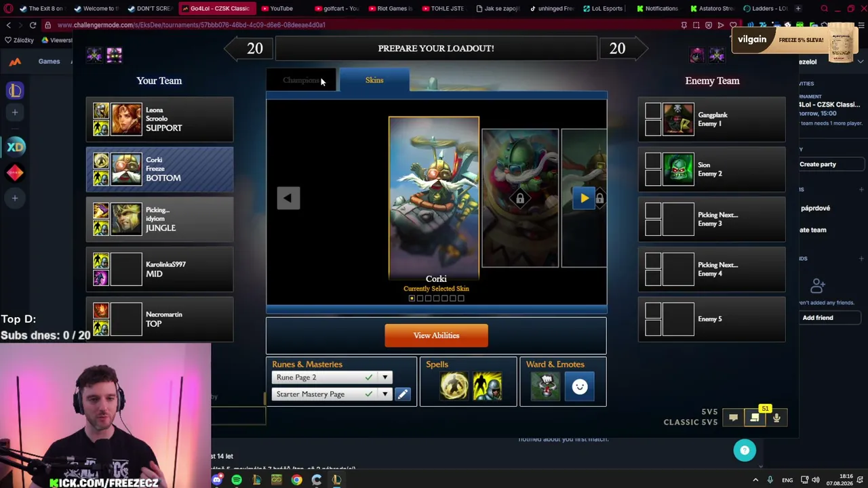The height and width of the screenshot is (488, 868).
Task: Click the first add (+) button in left sidebar
Action: coord(15,113)
